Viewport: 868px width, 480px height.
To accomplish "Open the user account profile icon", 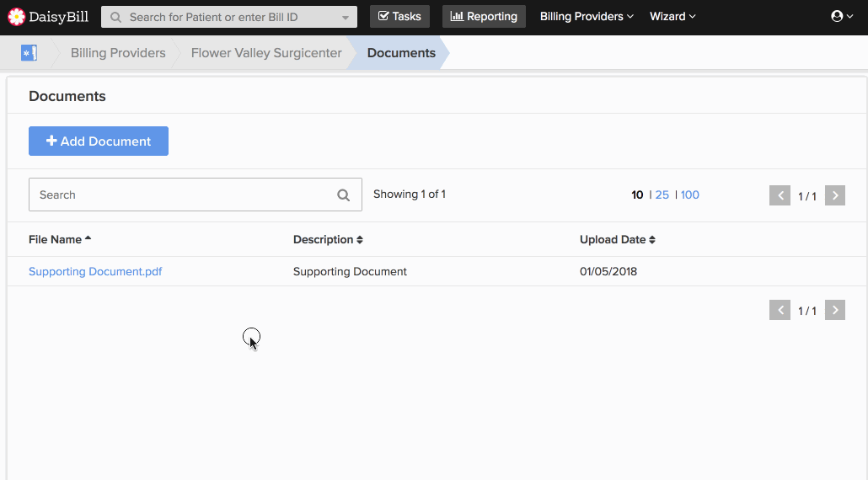I will click(x=837, y=16).
